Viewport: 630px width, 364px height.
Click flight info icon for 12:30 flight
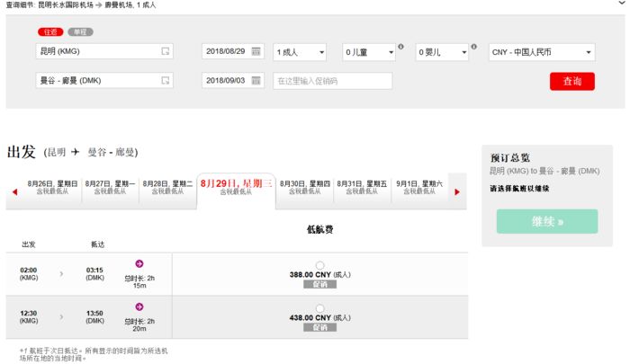click(139, 306)
